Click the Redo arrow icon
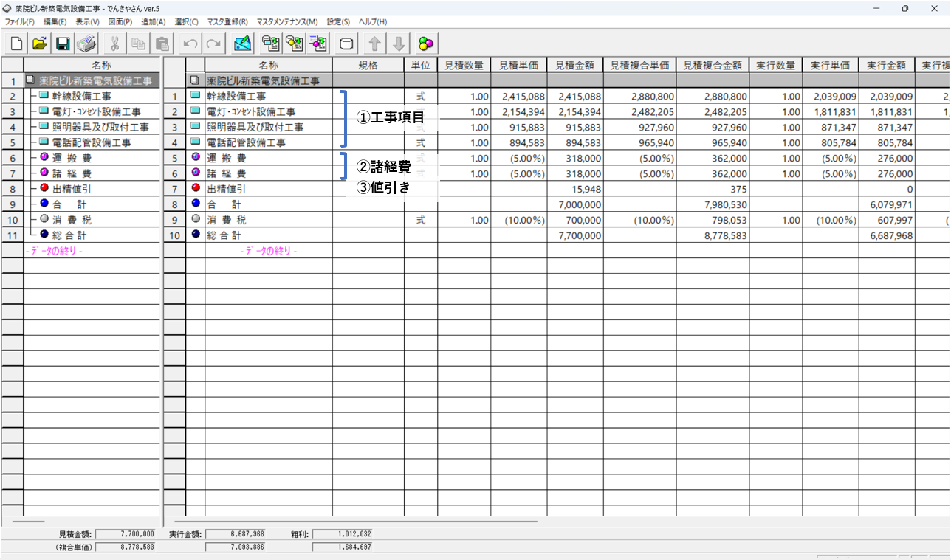The width and height of the screenshot is (951, 560). coord(213,44)
